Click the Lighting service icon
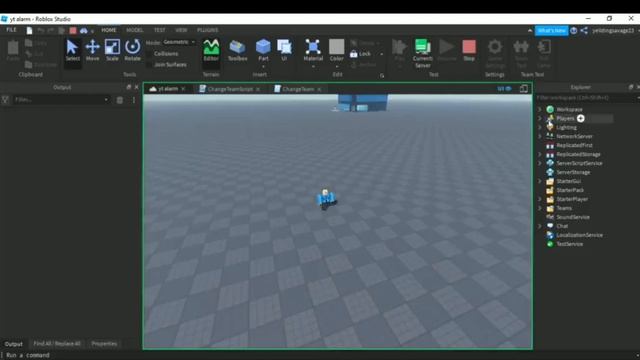This screenshot has width=640, height=360. [x=550, y=127]
